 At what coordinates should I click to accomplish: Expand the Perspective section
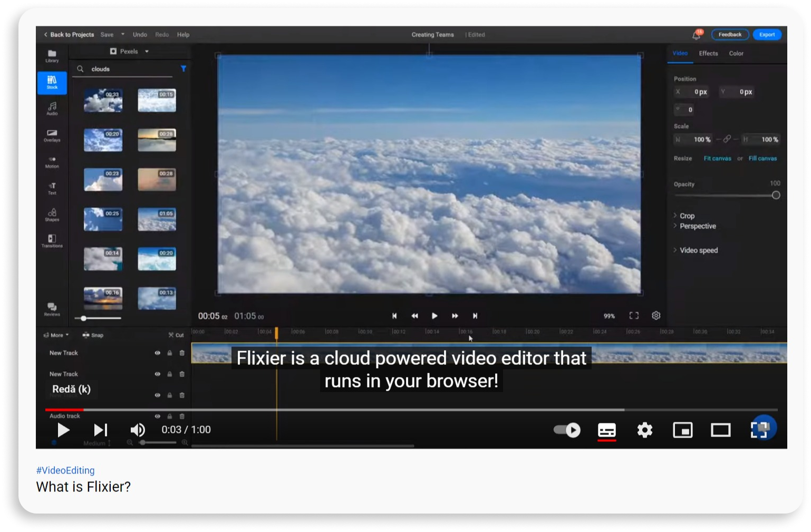(694, 226)
